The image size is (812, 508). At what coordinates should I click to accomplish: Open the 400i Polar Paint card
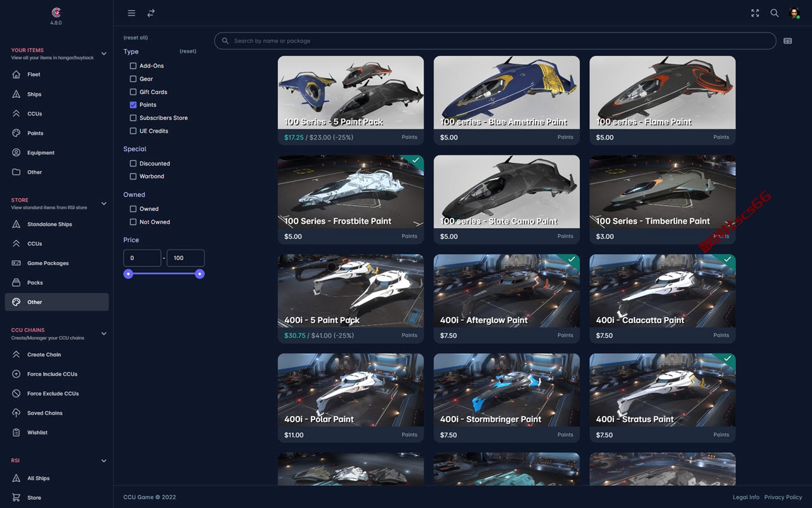(351, 398)
